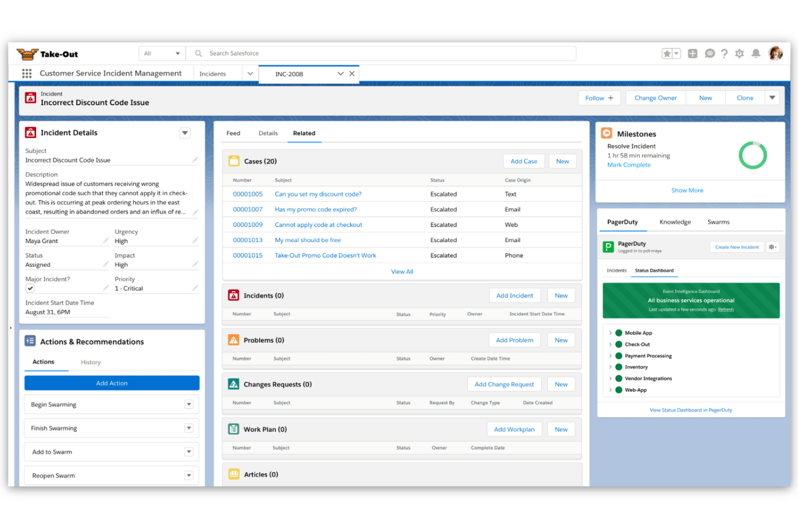Click the Articles list icon
Viewport: 798px width, 532px height.
coord(234,474)
